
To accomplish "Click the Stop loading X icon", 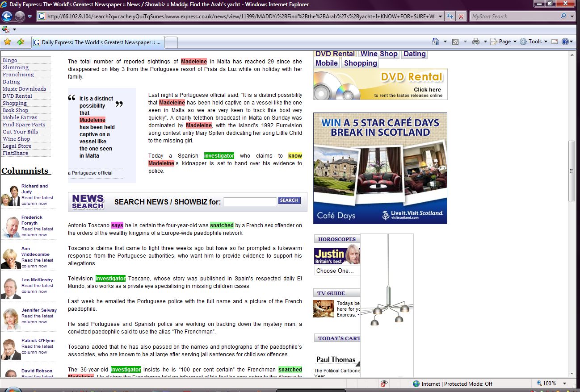I will 461,17.
